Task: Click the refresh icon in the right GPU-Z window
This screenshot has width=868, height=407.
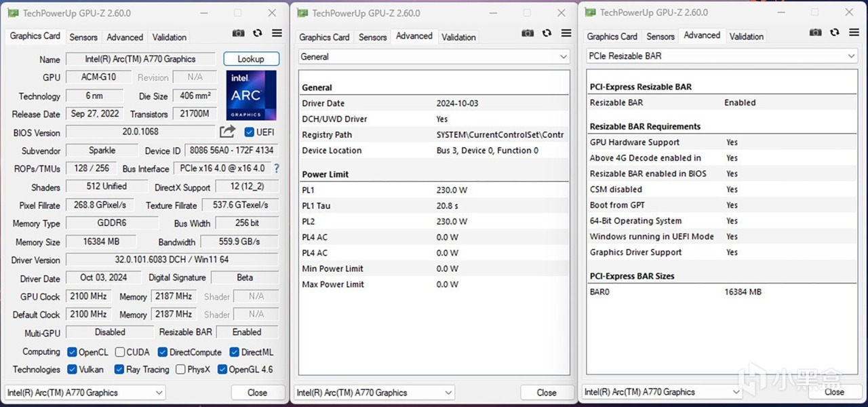Action: pyautogui.click(x=835, y=33)
